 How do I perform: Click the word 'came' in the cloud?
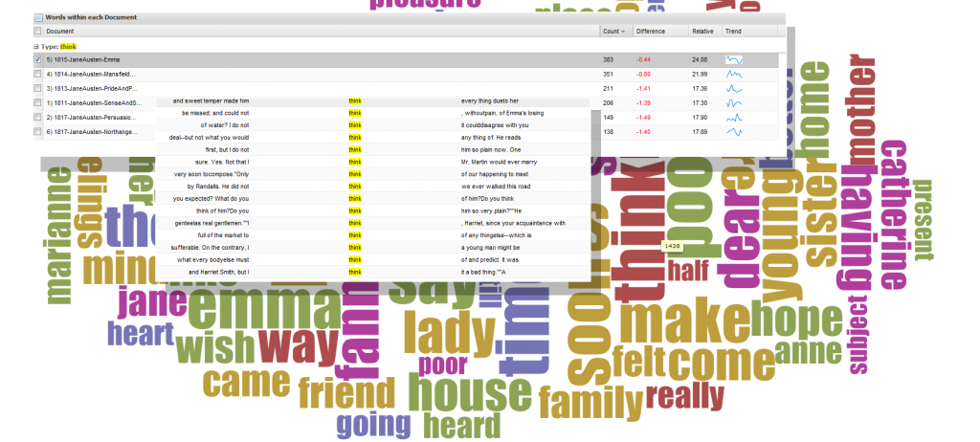pos(247,383)
